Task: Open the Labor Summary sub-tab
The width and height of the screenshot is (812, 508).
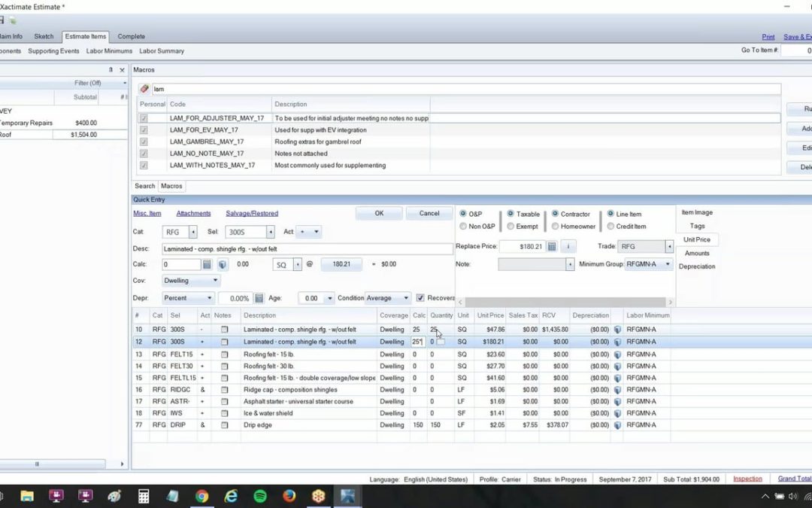Action: tap(162, 51)
